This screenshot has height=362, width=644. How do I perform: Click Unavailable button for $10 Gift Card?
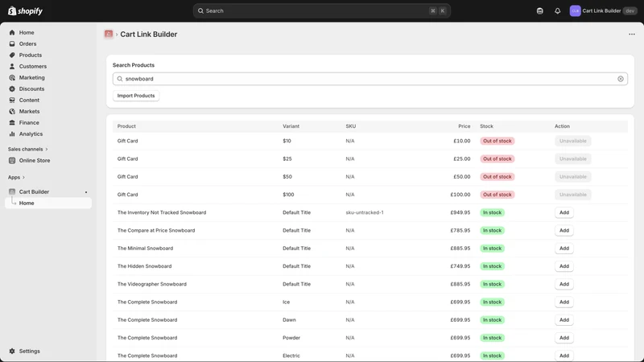572,141
